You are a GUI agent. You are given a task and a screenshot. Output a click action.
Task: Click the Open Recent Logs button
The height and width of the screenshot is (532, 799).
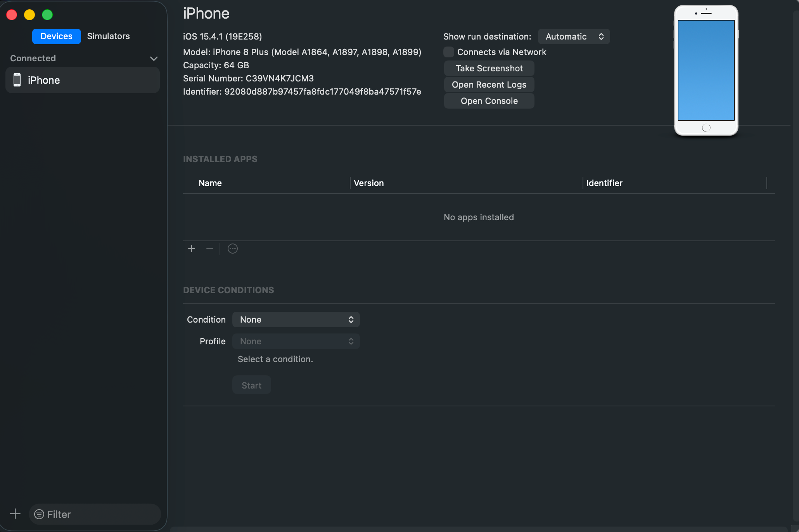(489, 85)
